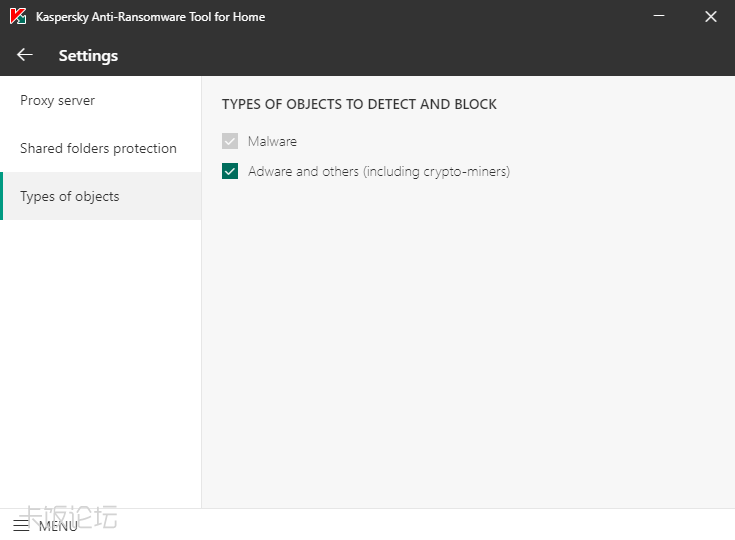The width and height of the screenshot is (735, 540).
Task: Uncheck Adware and others checkbox
Action: 231,172
